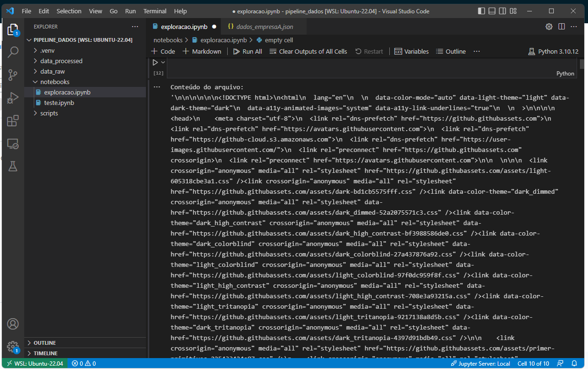Click Jupyter Server: Local status item
Viewport: 588px width, 369px height.
(481, 364)
